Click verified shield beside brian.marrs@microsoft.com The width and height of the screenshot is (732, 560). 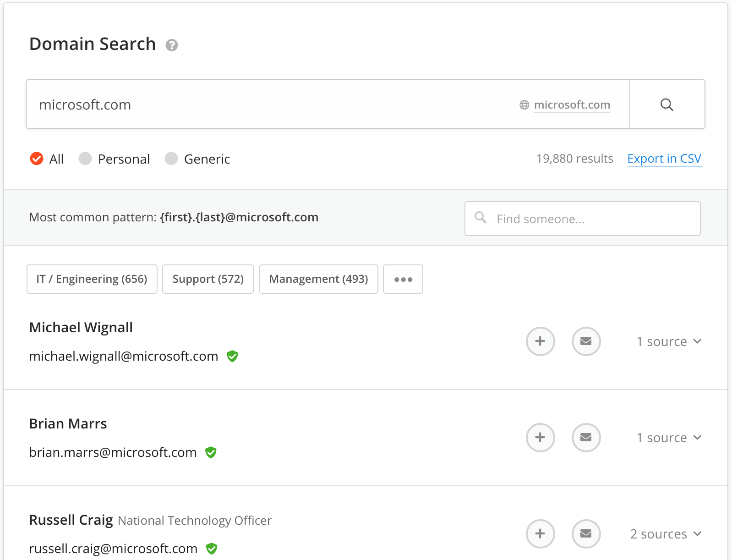click(x=211, y=452)
